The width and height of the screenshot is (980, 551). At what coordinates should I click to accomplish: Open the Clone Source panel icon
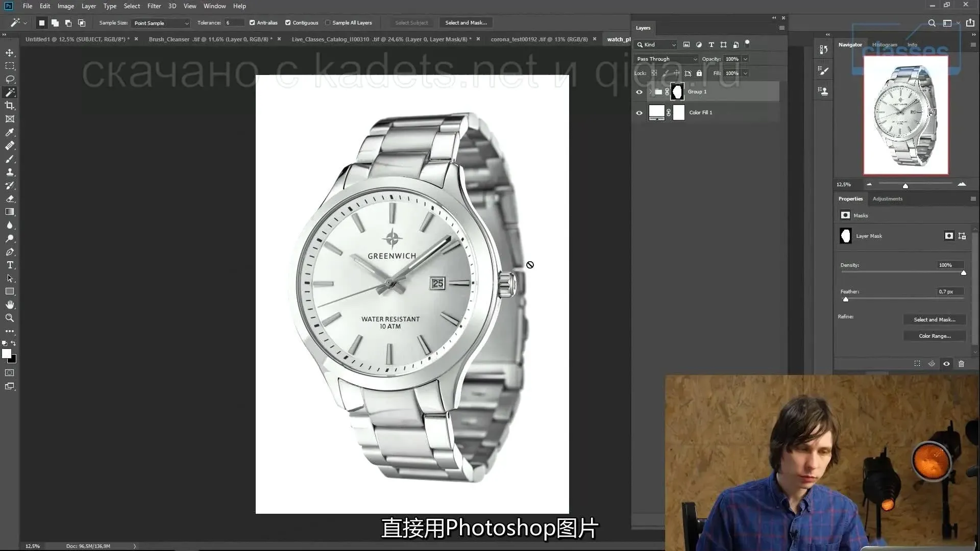[x=823, y=91]
